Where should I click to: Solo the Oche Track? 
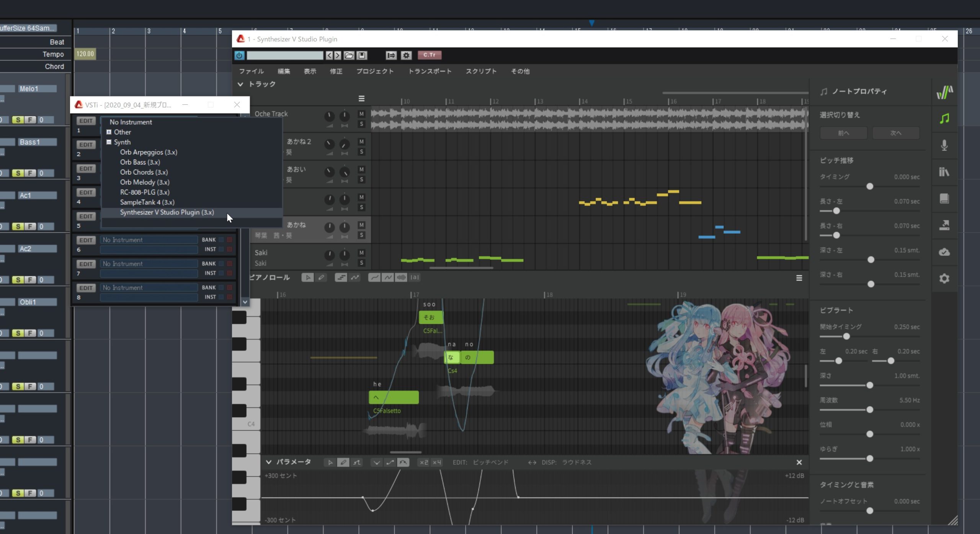[x=361, y=124]
